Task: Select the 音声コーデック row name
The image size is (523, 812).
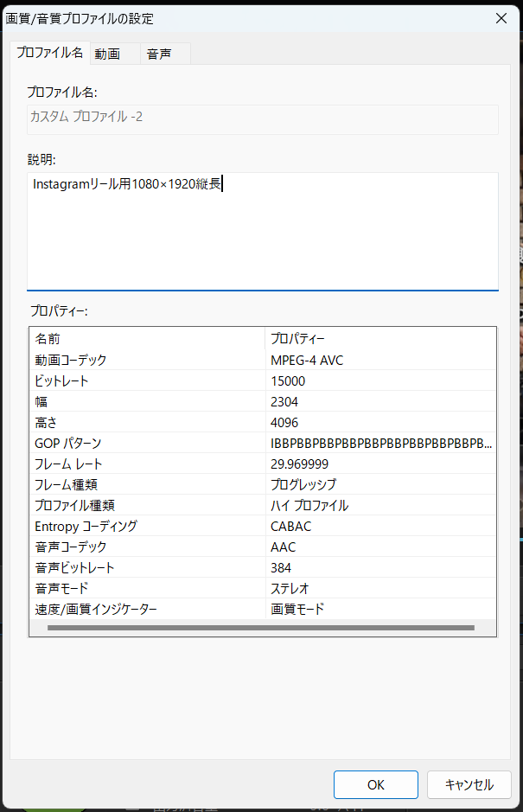Action: [x=70, y=547]
